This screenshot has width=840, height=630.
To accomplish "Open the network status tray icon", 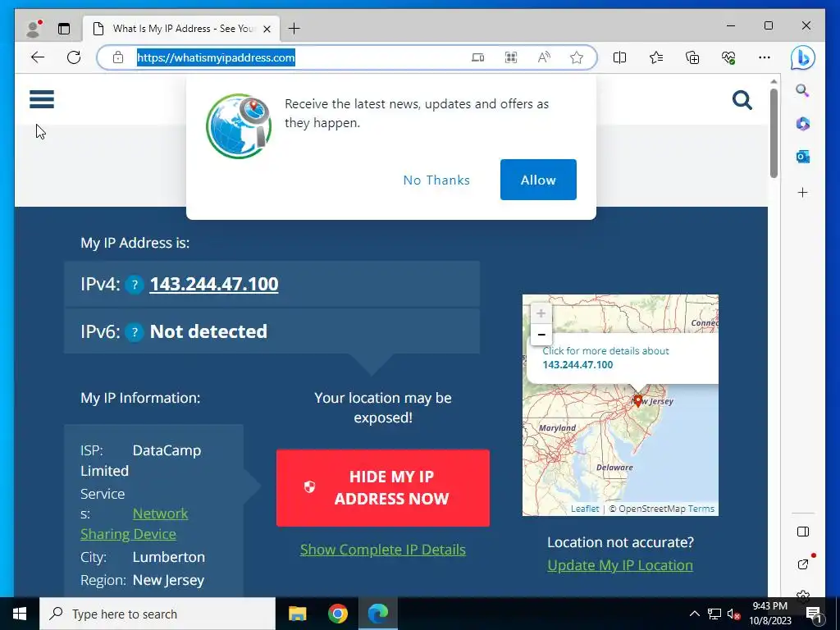I will coord(714,614).
